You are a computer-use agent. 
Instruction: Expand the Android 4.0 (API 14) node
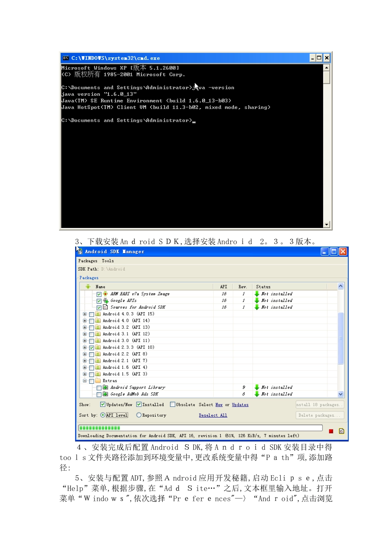click(x=85, y=320)
